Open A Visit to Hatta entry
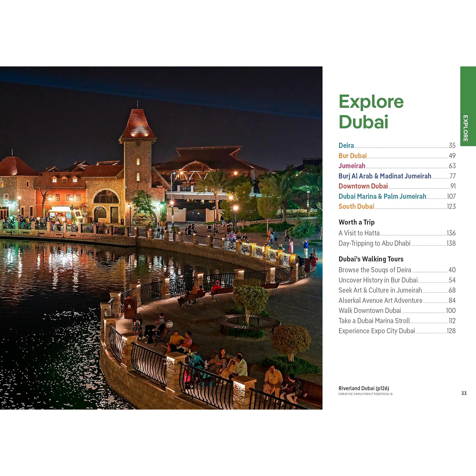Viewport: 476px width, 476px height. tap(359, 233)
